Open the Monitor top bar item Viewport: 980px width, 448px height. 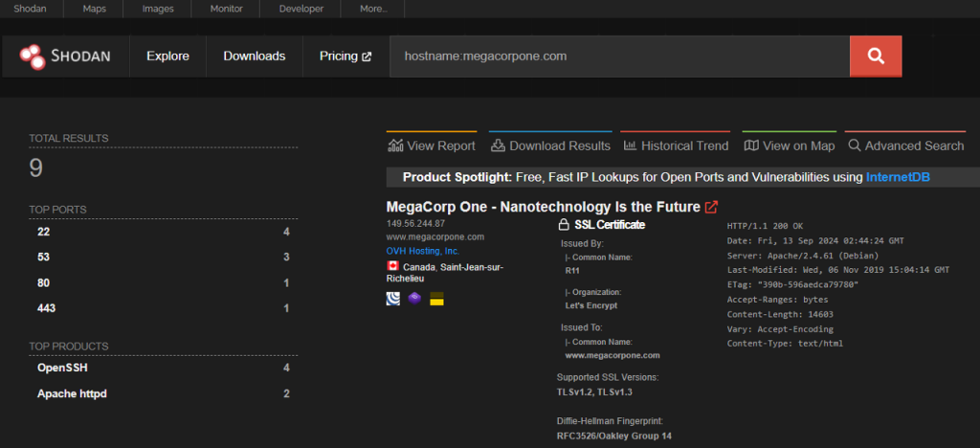click(226, 9)
